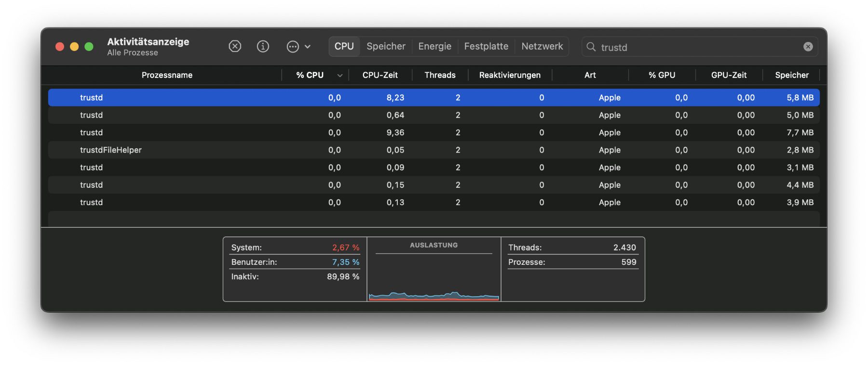Click the stop process X icon
Screen dimensions: 868x366
click(235, 46)
